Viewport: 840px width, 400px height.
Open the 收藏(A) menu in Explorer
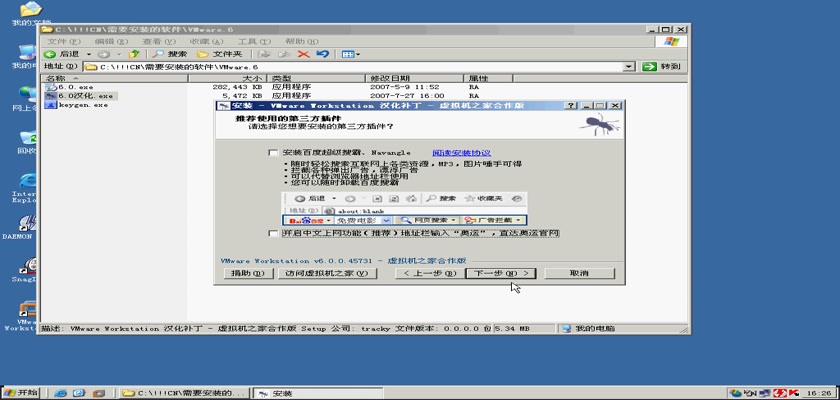point(206,41)
